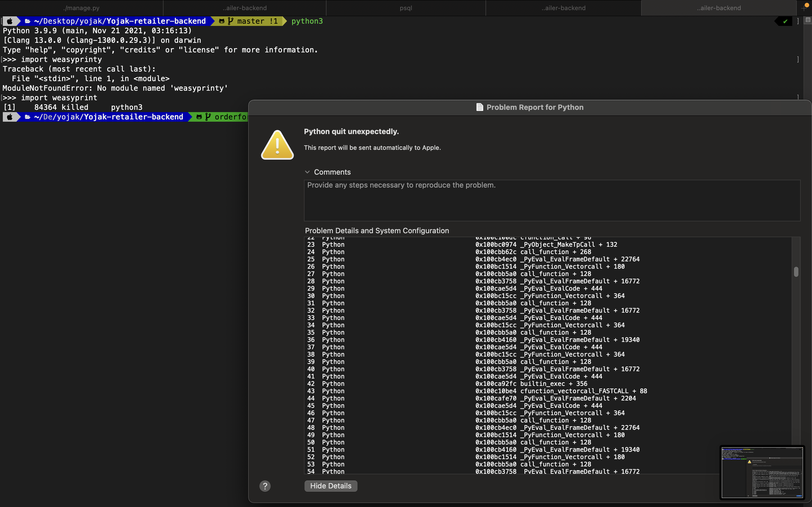812x507 pixels.
Task: Click the document icon beside Problem Report for Python
Action: (x=480, y=107)
